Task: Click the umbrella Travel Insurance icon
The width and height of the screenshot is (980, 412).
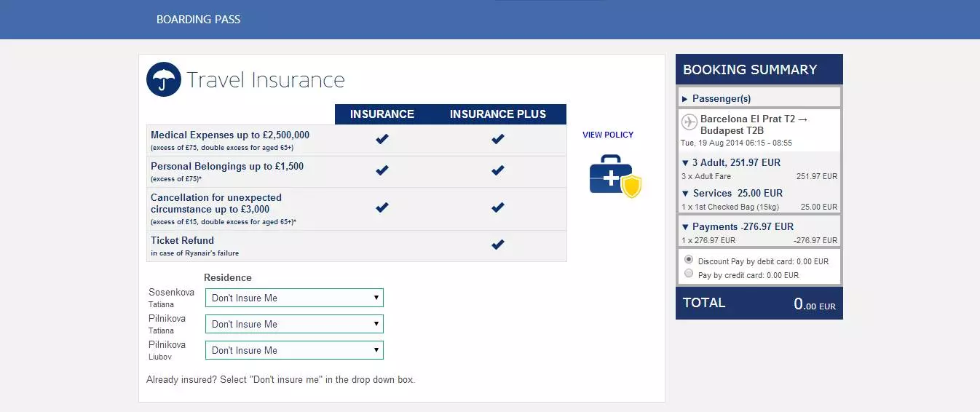Action: point(163,79)
